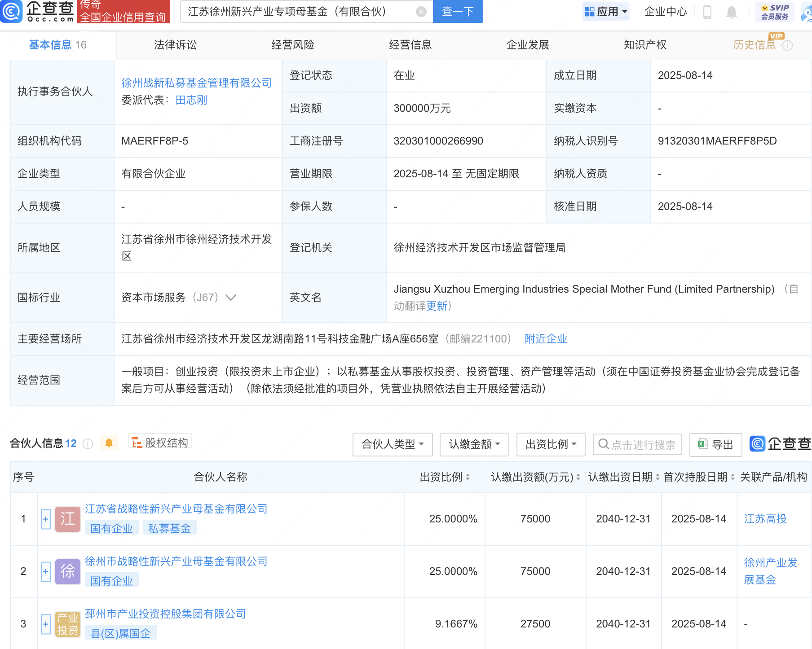Click the info icon beside 历史信息

pos(787,45)
